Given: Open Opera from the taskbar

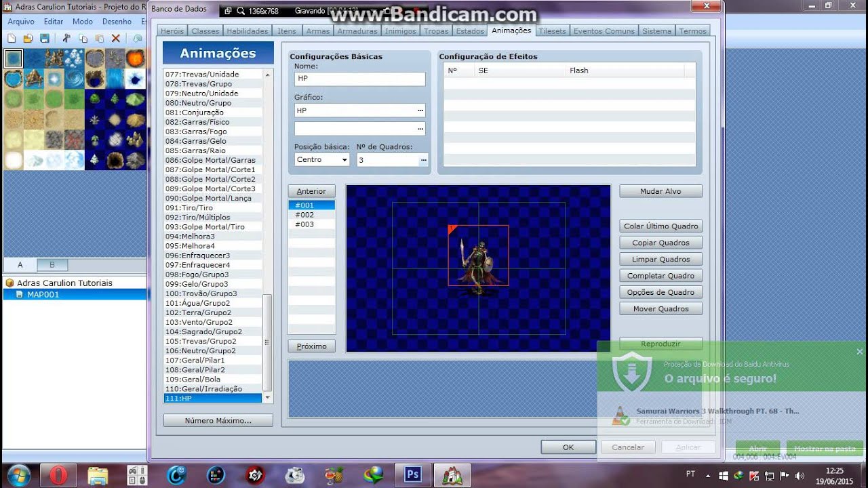Looking at the screenshot, I should pyautogui.click(x=58, y=474).
